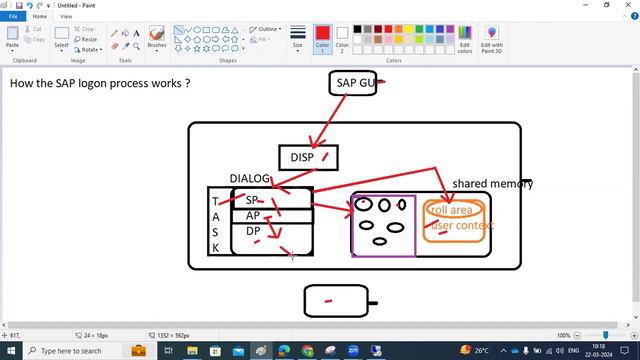The width and height of the screenshot is (640, 360).
Task: Select the Text tool
Action: pyautogui.click(x=136, y=33)
